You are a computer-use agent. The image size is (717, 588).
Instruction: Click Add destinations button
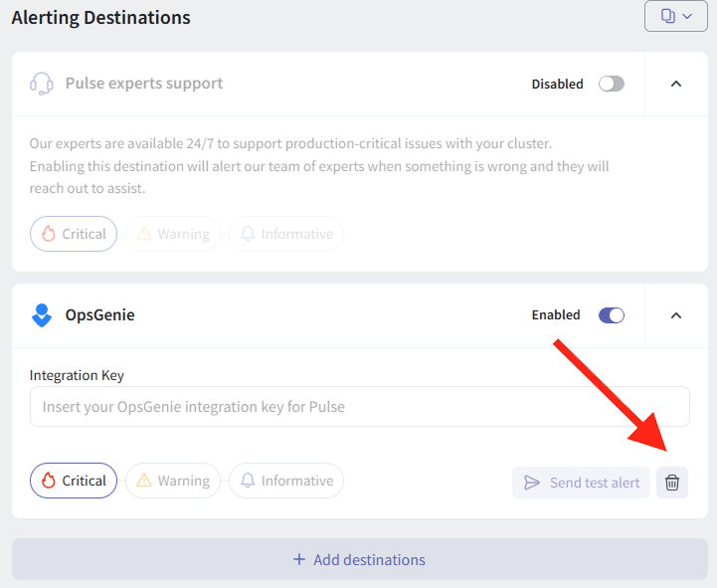click(360, 559)
